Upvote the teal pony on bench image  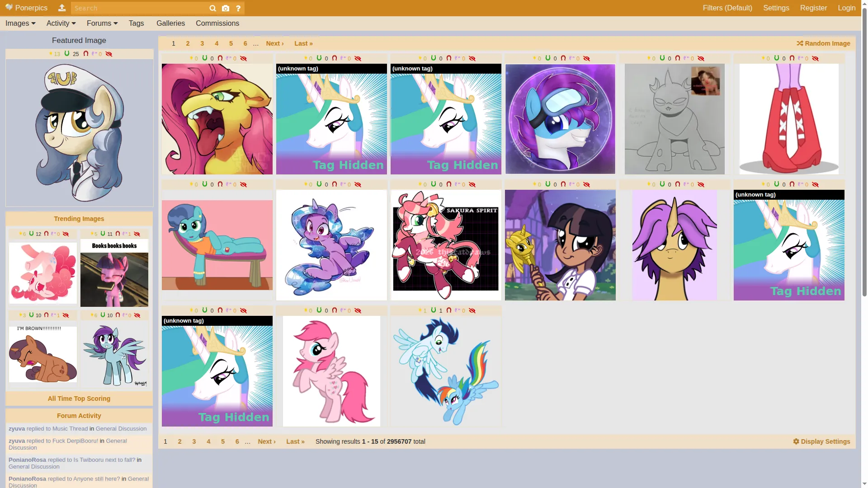205,184
